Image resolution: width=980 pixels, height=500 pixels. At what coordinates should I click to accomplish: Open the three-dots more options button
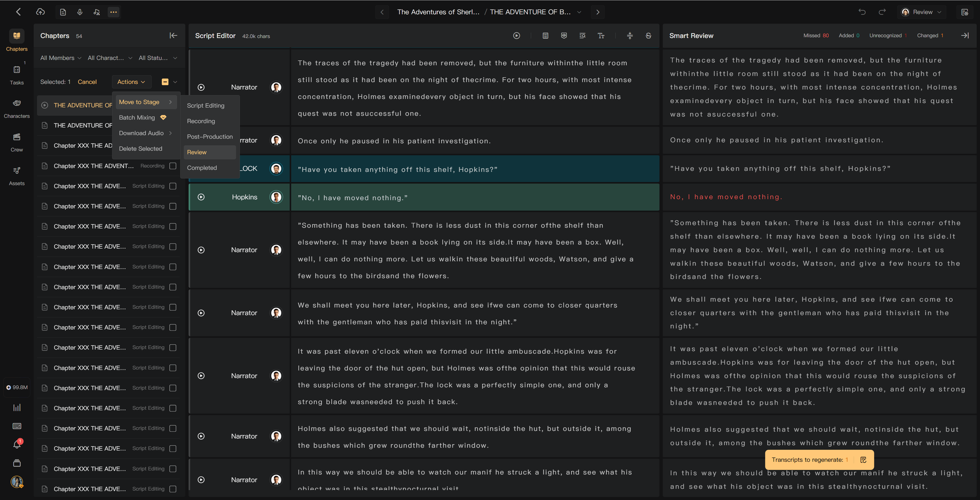[113, 12]
